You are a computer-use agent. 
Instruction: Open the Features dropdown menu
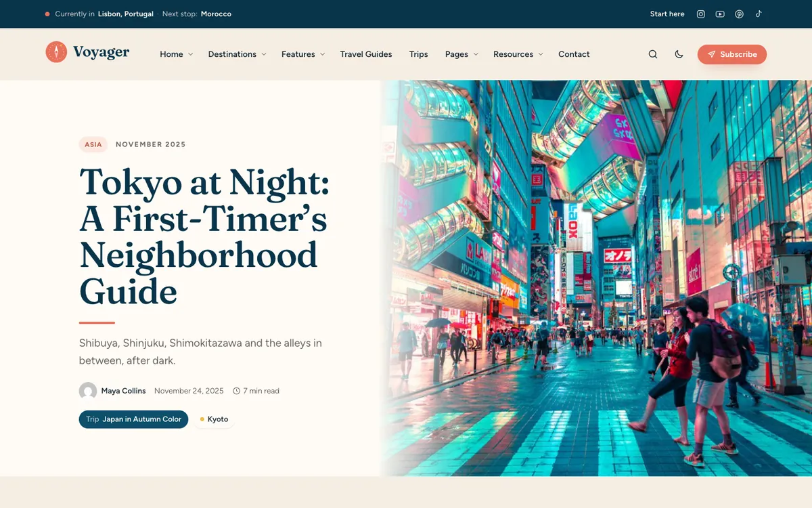(303, 54)
